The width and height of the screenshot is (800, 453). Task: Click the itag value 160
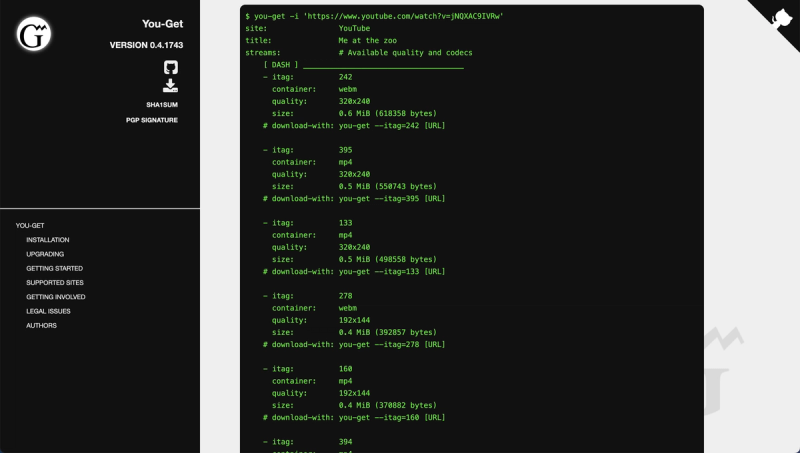[x=345, y=369]
